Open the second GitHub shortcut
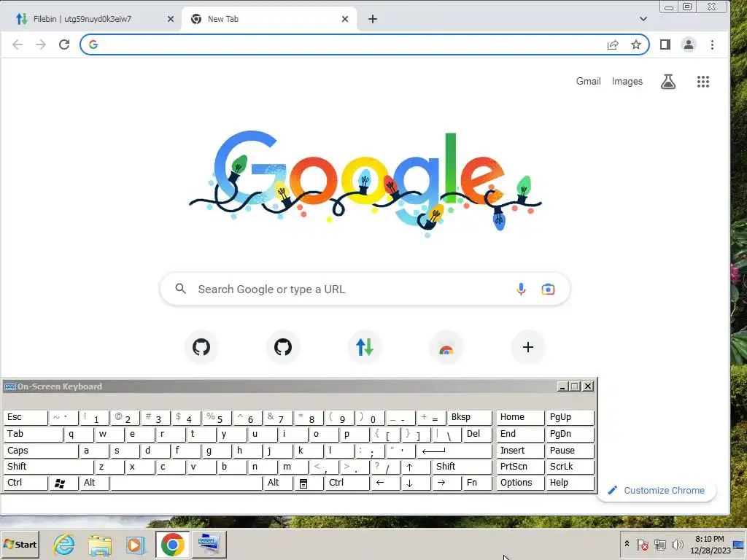Image resolution: width=747 pixels, height=560 pixels. (x=283, y=347)
